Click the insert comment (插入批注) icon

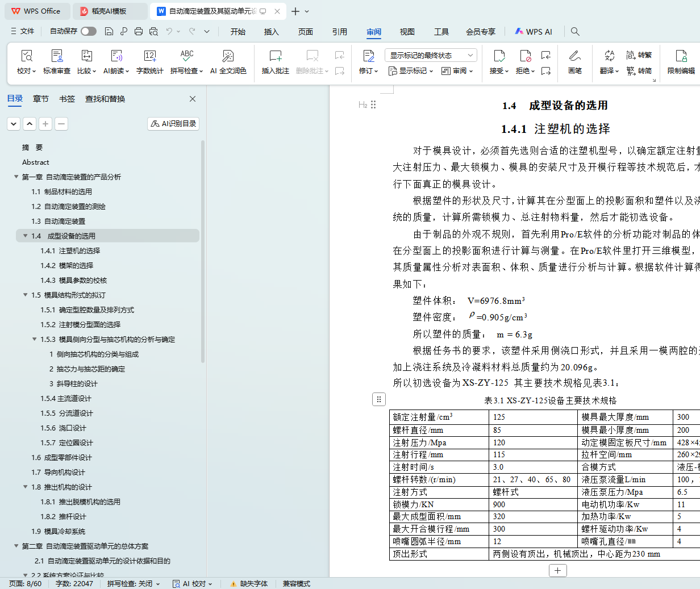pos(275,56)
